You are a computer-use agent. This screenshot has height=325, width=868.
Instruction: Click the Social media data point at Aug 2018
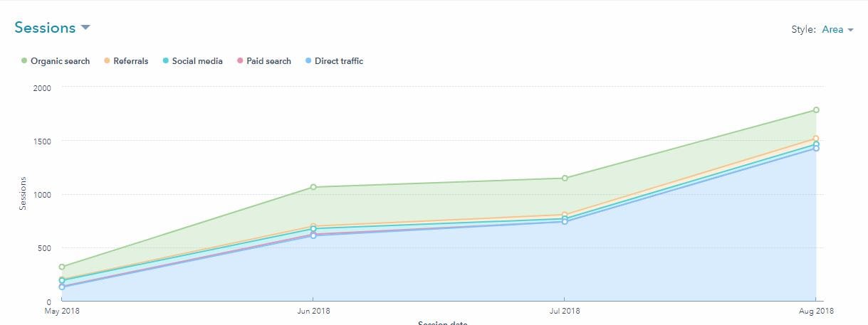tap(816, 144)
